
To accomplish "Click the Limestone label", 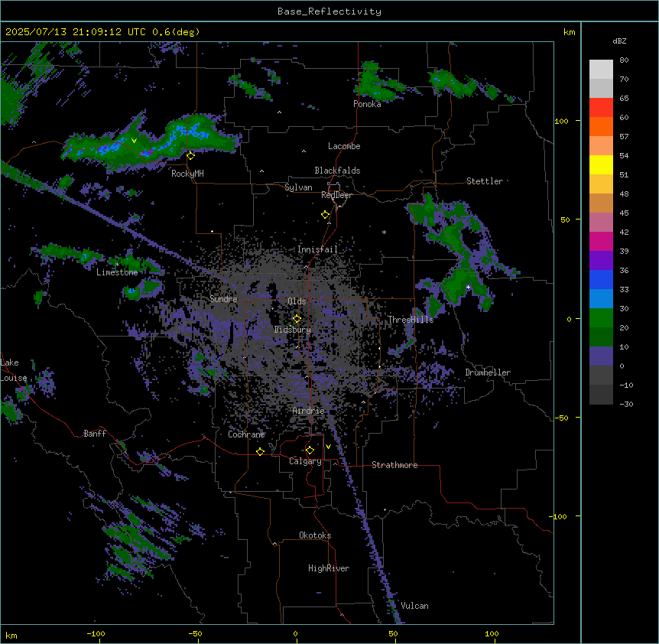I will [117, 272].
